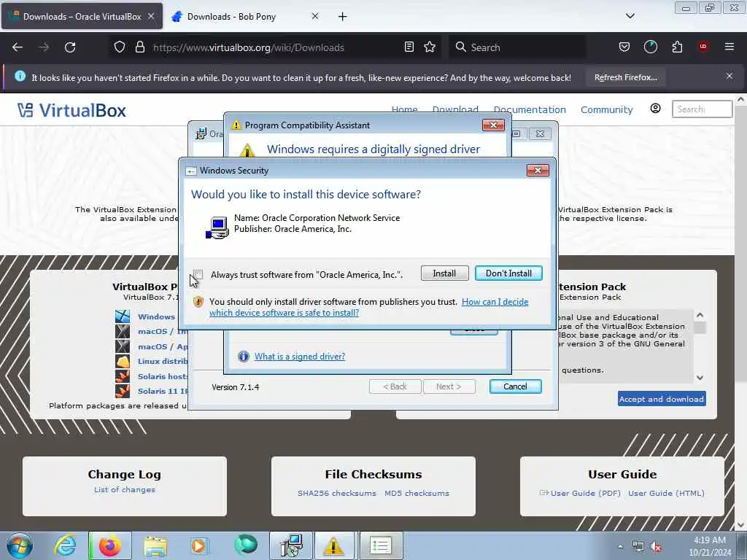
Task: Click muted volume tray icon
Action: click(656, 547)
